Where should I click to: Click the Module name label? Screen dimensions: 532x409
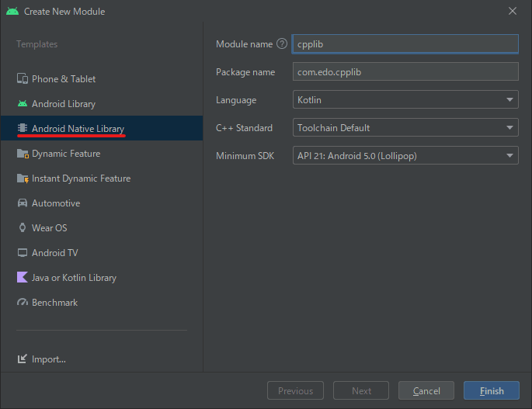pos(245,44)
